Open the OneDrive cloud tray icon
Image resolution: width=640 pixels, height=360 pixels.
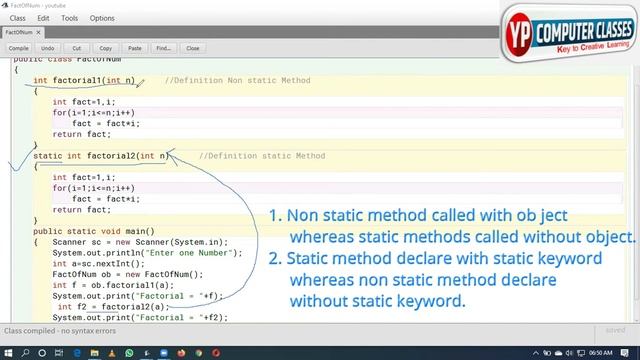coord(558,353)
